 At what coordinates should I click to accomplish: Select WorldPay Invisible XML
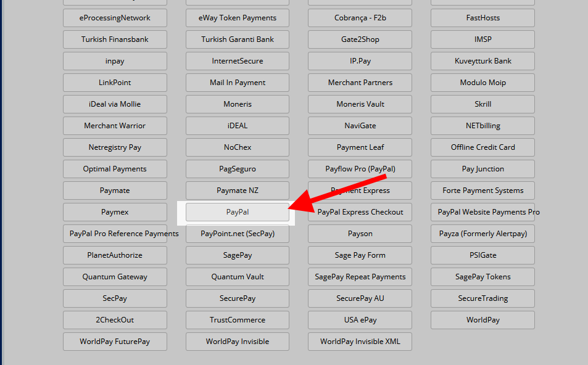point(360,342)
